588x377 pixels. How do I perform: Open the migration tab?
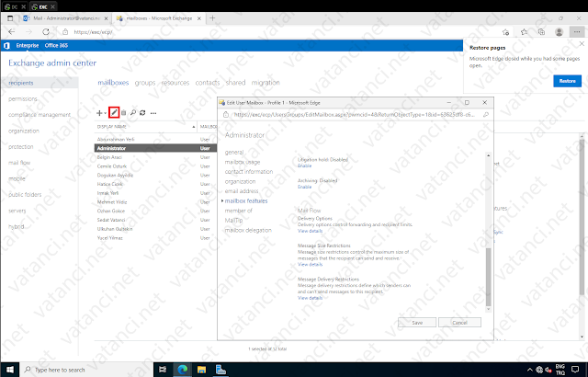point(266,83)
